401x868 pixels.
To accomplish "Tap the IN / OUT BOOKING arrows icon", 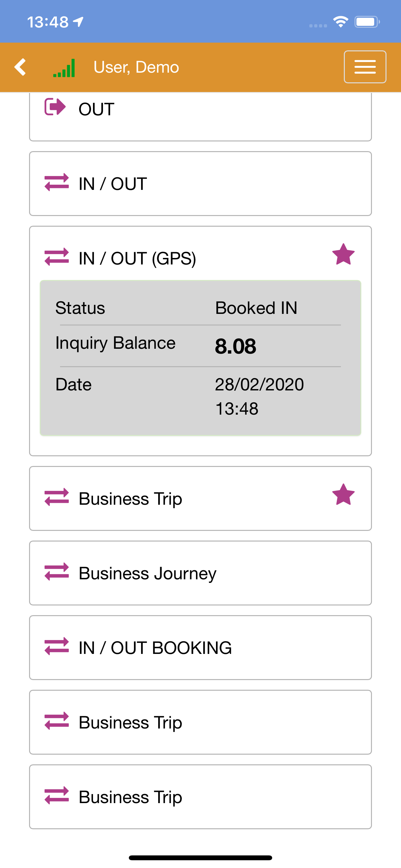I will (x=57, y=646).
